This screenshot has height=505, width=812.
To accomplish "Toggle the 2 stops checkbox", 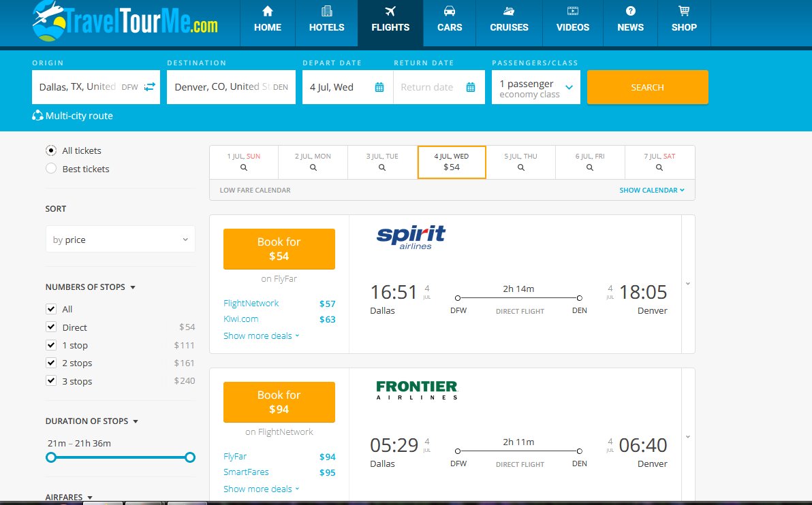I will tap(50, 363).
